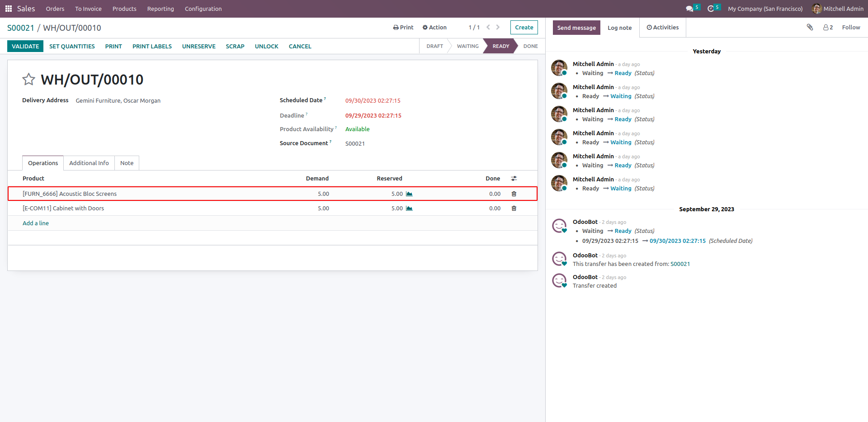868x422 pixels.
Task: Expand the Action dropdown
Action: click(x=434, y=28)
